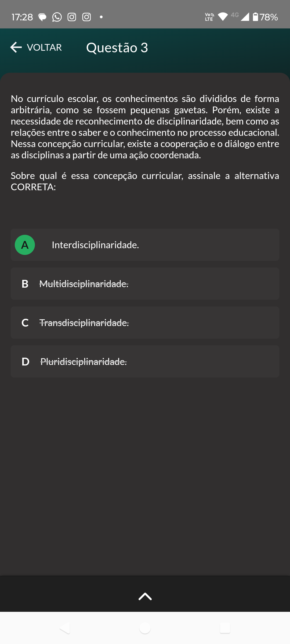The width and height of the screenshot is (290, 644).
Task: Open Android recent apps square button
Action: [x=225, y=628]
